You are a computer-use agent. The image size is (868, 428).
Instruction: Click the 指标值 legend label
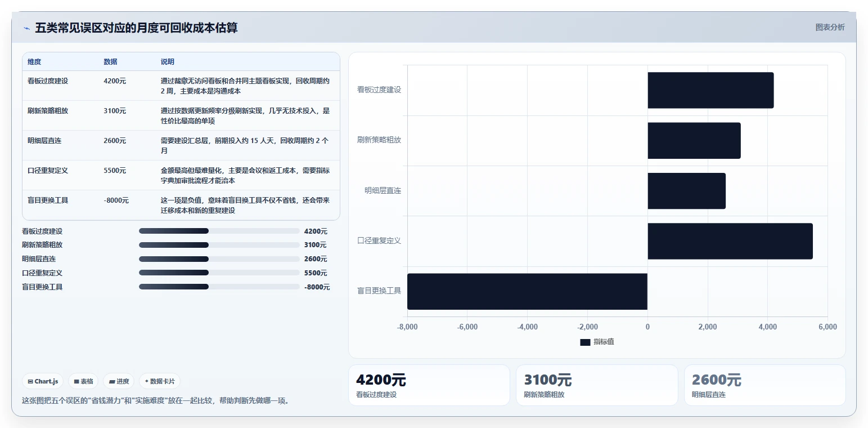pos(604,342)
